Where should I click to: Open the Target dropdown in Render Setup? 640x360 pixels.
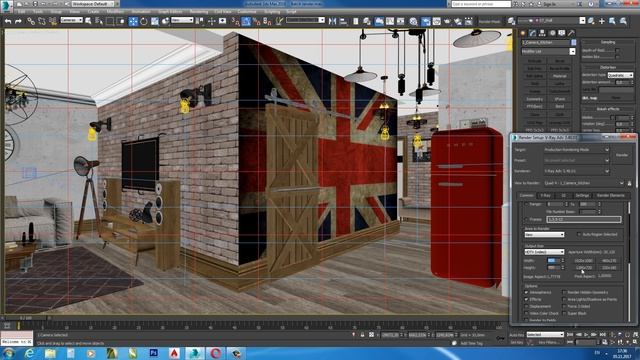(576, 150)
